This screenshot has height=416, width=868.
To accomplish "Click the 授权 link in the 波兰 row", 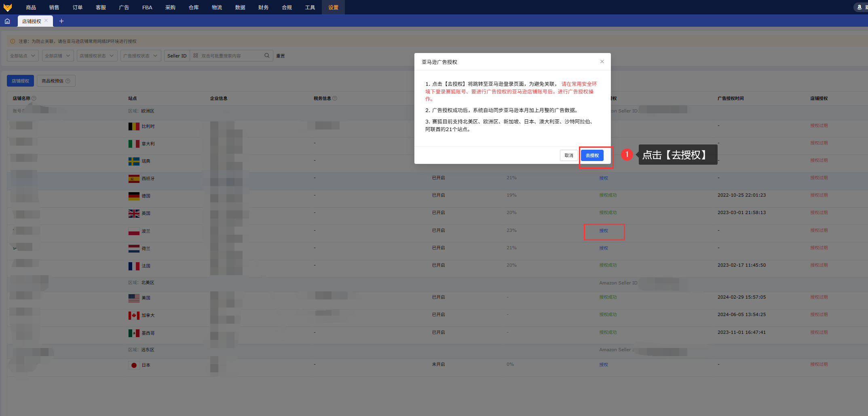I will coord(604,231).
